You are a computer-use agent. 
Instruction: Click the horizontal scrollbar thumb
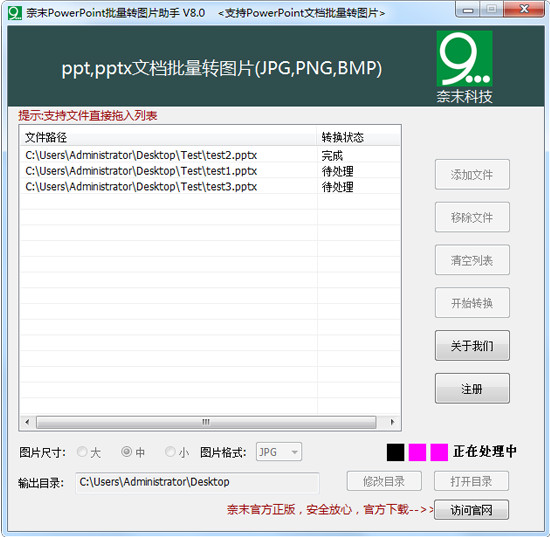point(206,422)
